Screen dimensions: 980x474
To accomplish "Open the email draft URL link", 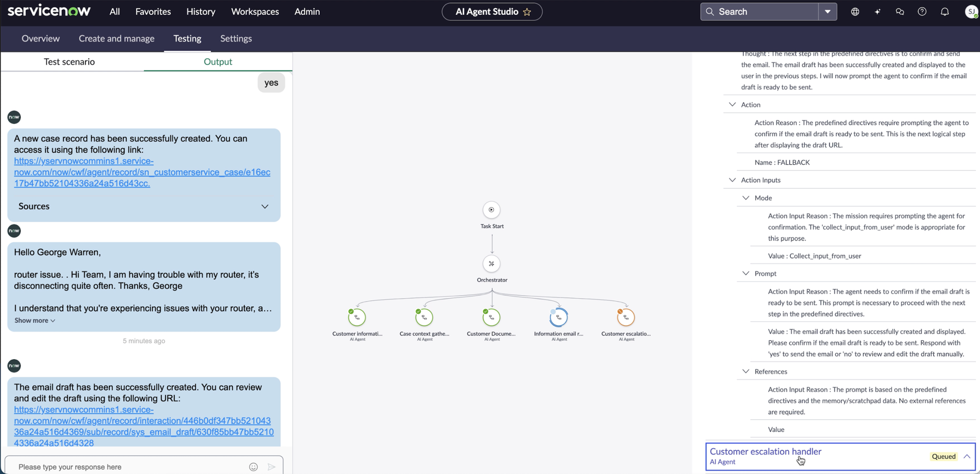I will 144,427.
